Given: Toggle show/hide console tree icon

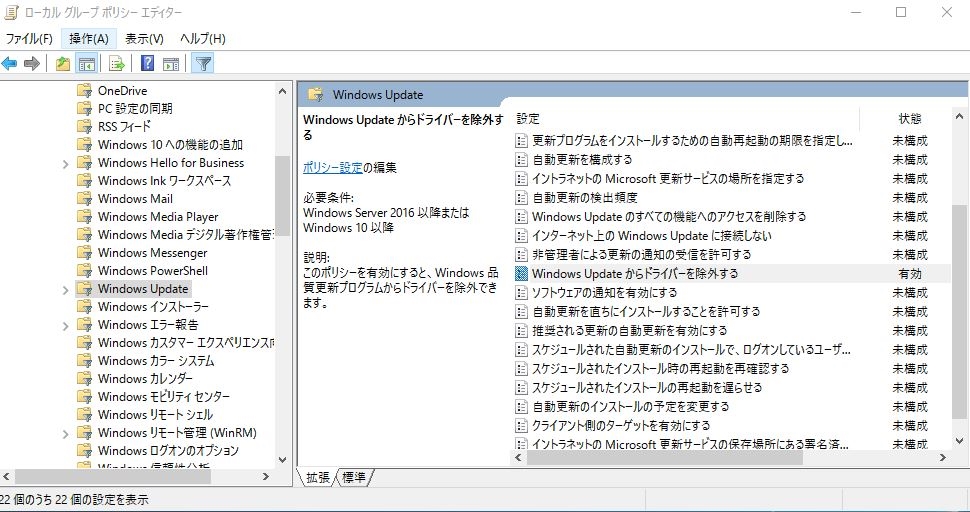Looking at the screenshot, I should pos(87,63).
